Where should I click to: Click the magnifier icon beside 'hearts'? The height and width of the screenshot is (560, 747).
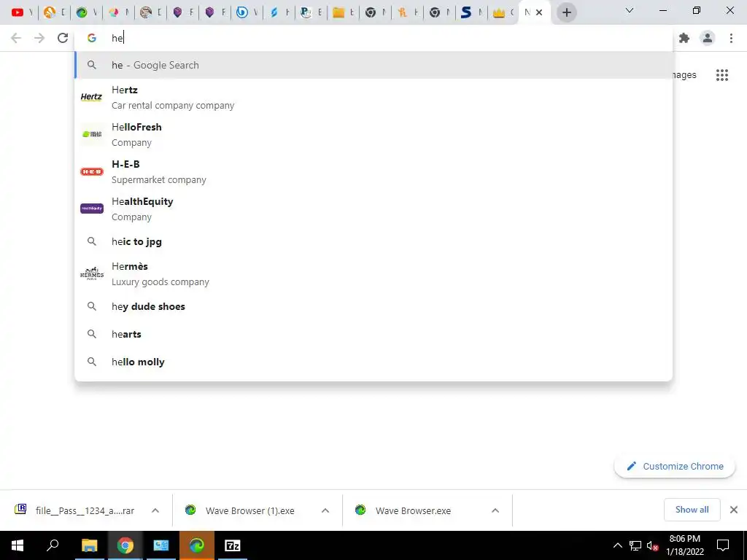[91, 334]
